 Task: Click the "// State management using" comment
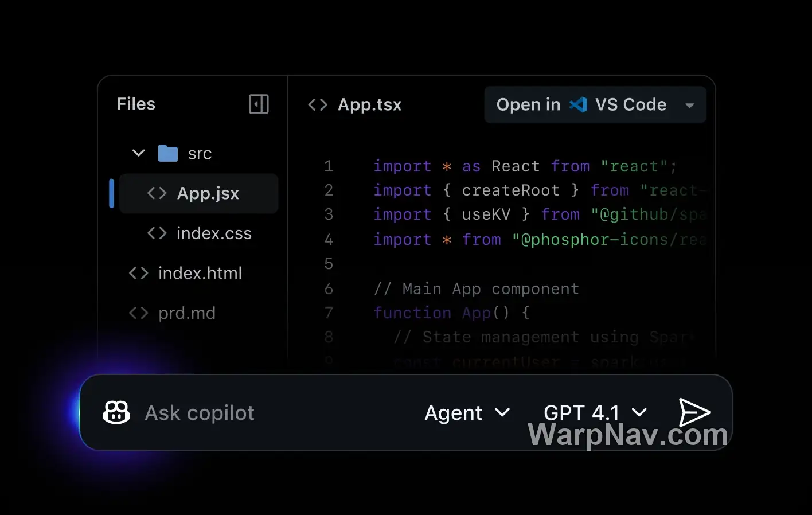(544, 337)
